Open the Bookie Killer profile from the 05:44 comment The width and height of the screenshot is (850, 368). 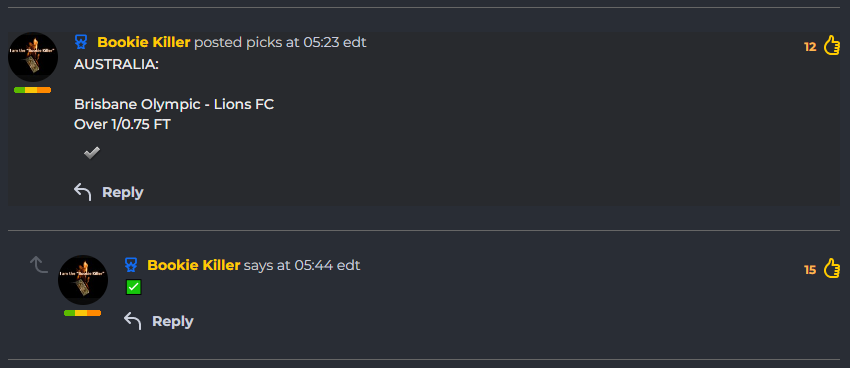194,265
